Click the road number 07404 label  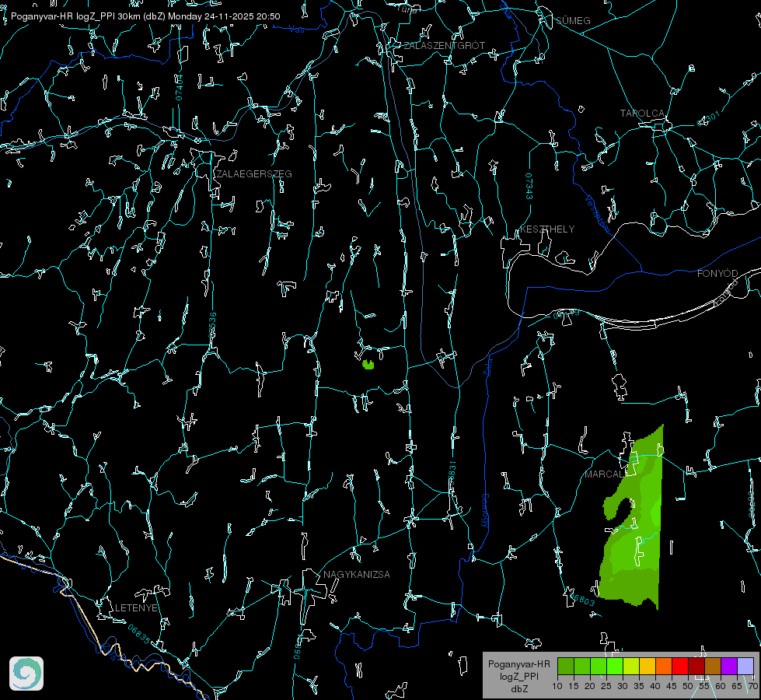(180, 87)
